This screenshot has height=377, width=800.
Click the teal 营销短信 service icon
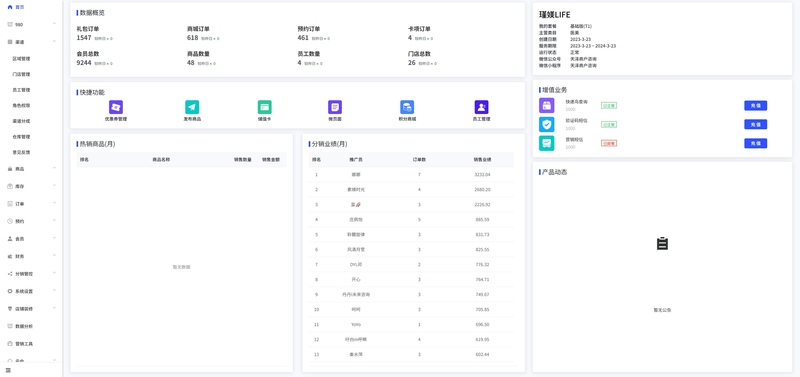click(x=546, y=143)
